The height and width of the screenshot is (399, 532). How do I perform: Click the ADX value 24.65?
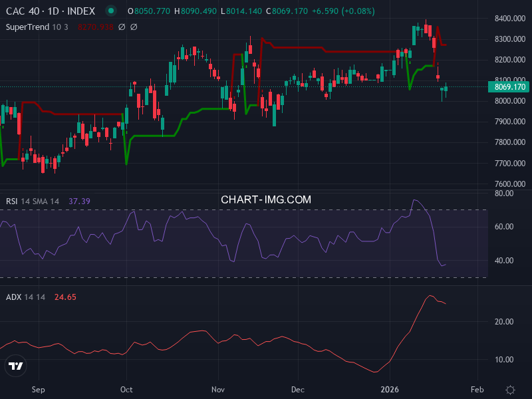click(x=64, y=297)
